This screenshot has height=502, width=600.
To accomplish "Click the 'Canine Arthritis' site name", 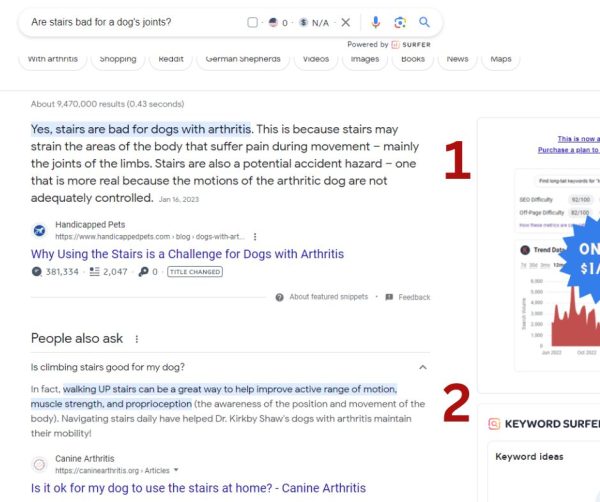I will click(x=85, y=458).
